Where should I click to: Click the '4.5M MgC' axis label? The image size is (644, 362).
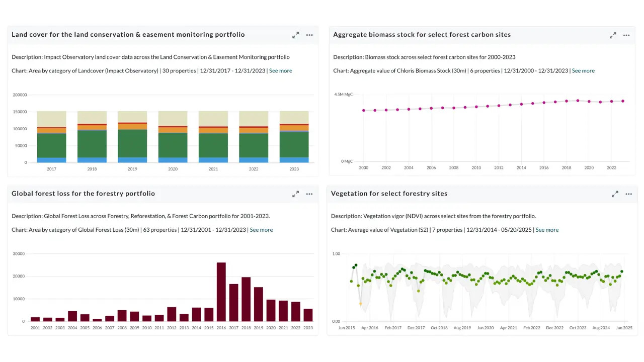click(x=343, y=95)
